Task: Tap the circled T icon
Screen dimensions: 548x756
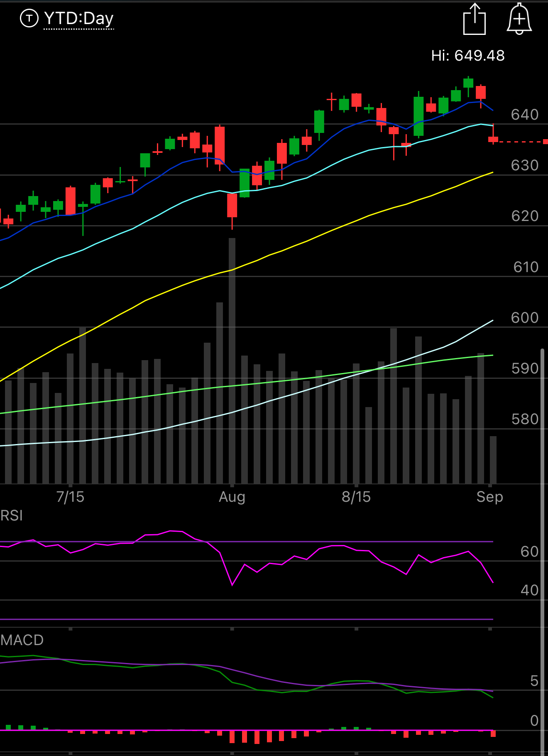Action: click(29, 18)
